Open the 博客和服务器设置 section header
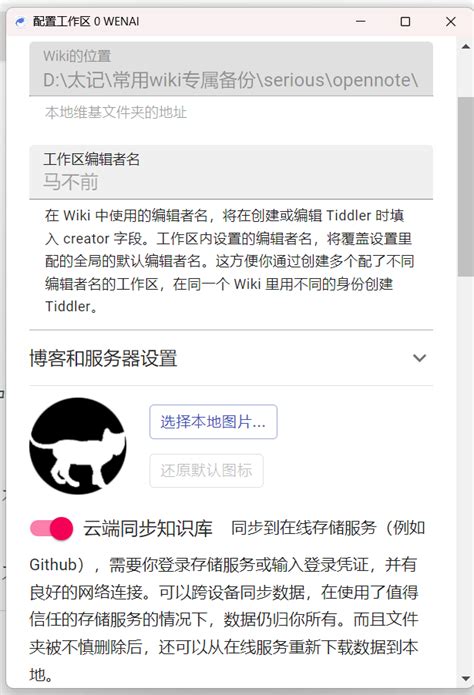Image resolution: width=474 pixels, height=695 pixels. 231,358
